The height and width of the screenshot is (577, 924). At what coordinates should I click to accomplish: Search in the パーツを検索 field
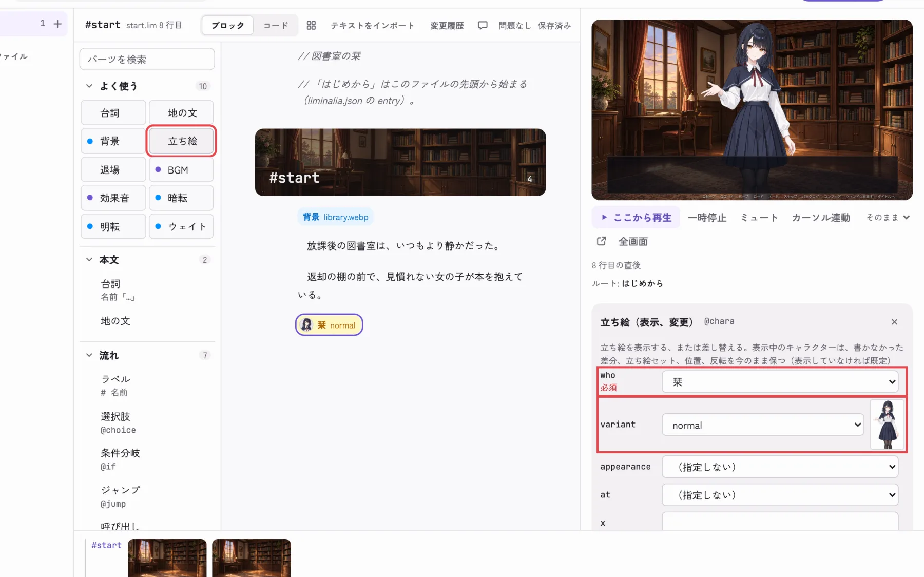click(147, 59)
